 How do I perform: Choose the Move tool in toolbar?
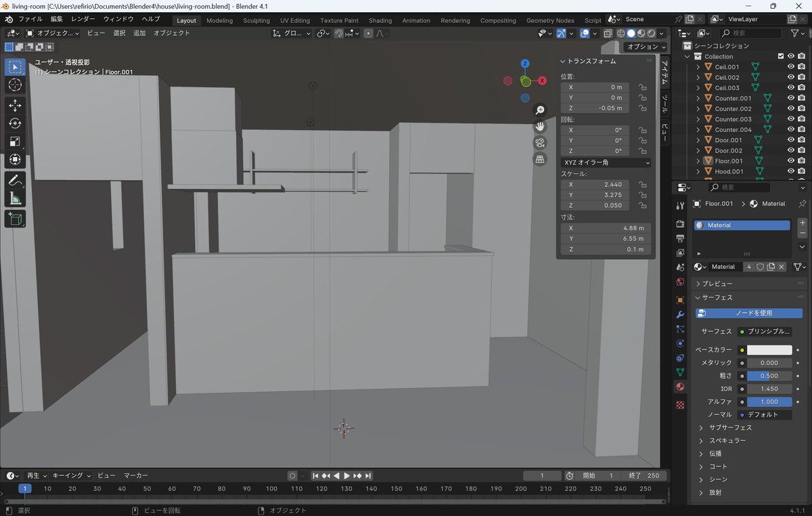(16, 106)
